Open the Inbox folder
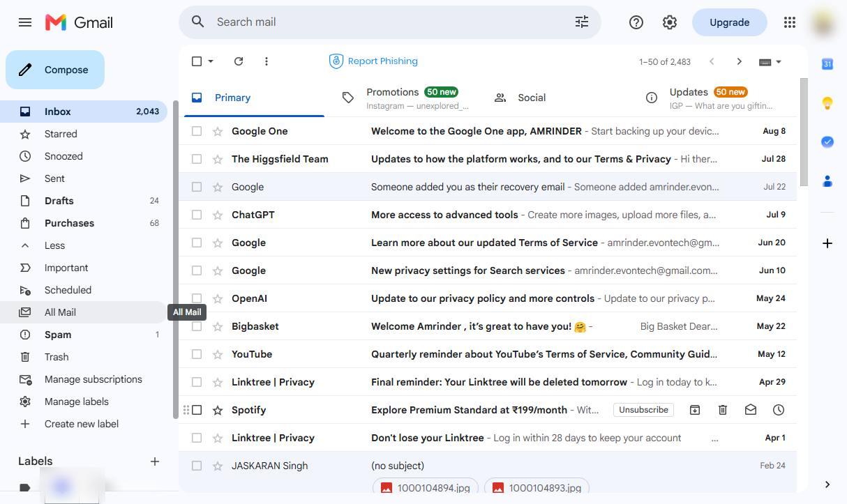 83,112
